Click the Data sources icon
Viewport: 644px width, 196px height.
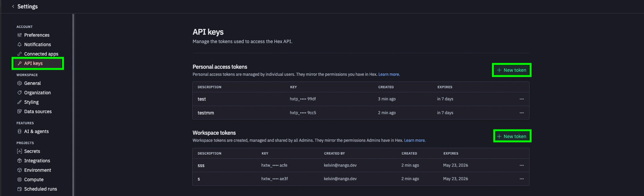[20, 111]
